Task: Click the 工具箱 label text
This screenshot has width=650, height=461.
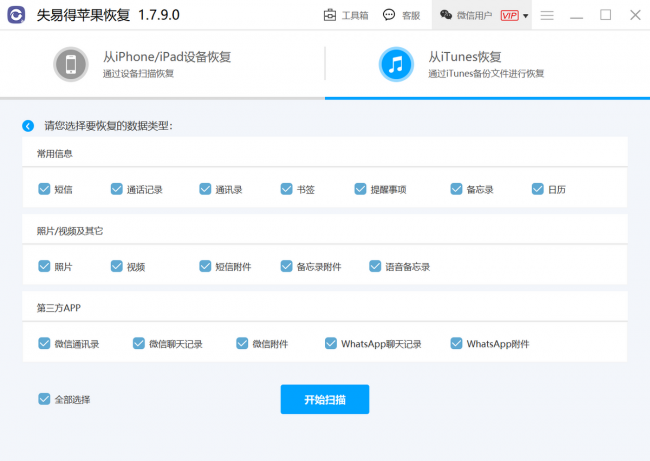Action: pyautogui.click(x=355, y=16)
